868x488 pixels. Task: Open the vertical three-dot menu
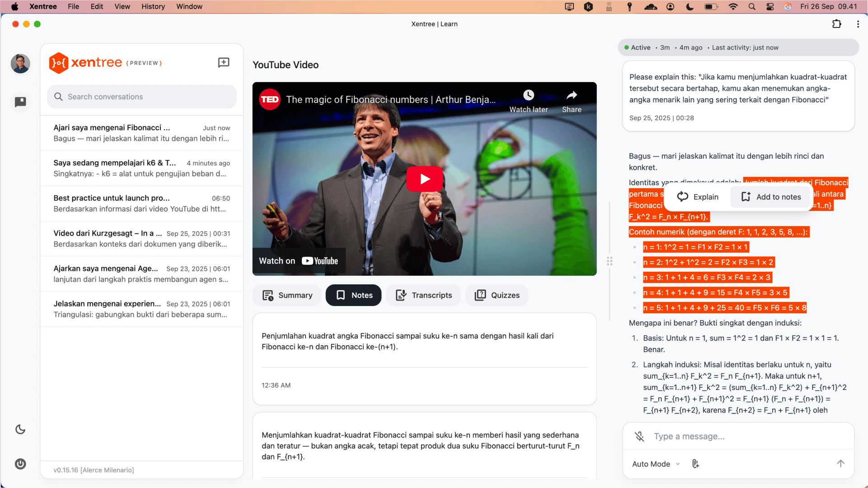point(858,24)
